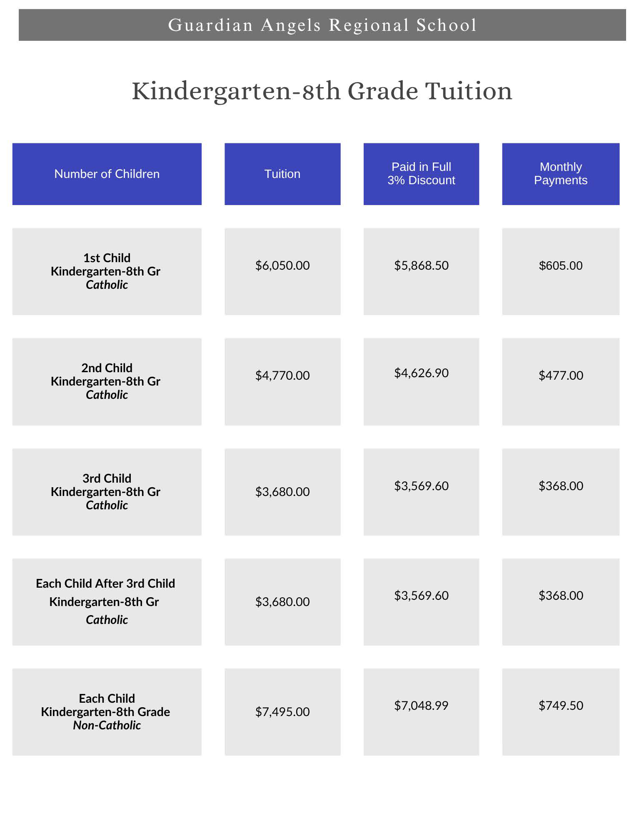Click the Paid in Full 3% Discount header
Image resolution: width=644 pixels, height=834 pixels.
(x=421, y=174)
